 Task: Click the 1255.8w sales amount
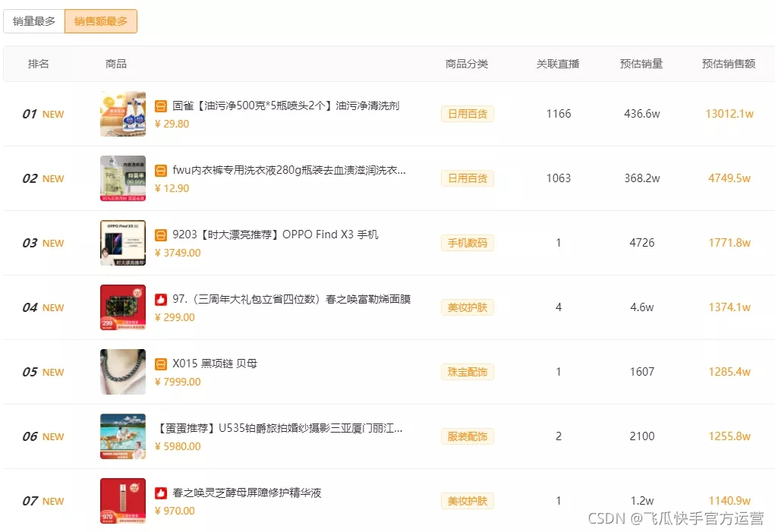point(729,436)
